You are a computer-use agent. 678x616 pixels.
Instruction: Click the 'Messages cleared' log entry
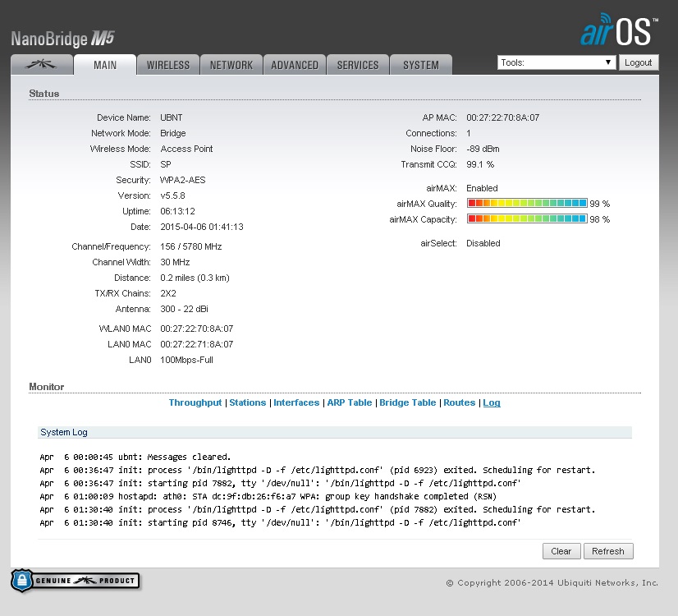click(x=135, y=457)
